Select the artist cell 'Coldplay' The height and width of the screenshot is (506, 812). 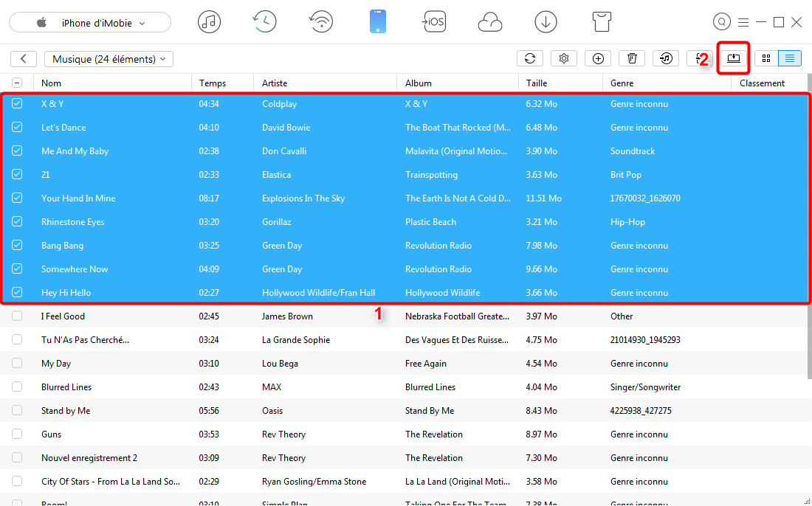point(280,103)
